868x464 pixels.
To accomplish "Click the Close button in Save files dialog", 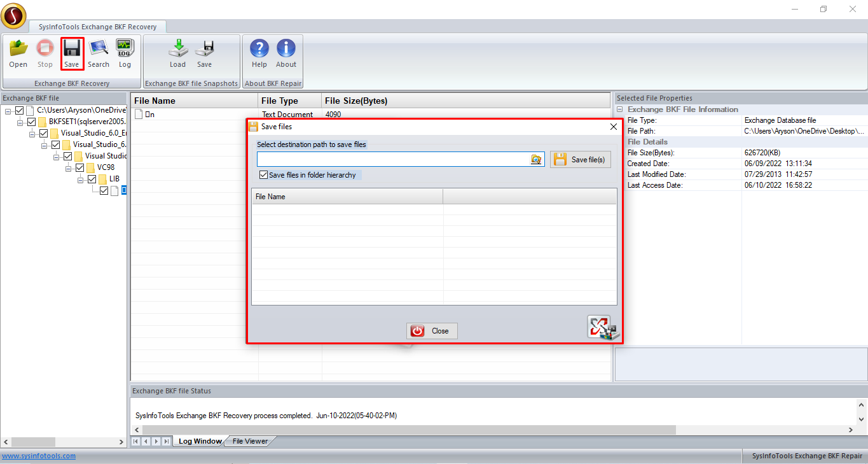I will (x=432, y=331).
